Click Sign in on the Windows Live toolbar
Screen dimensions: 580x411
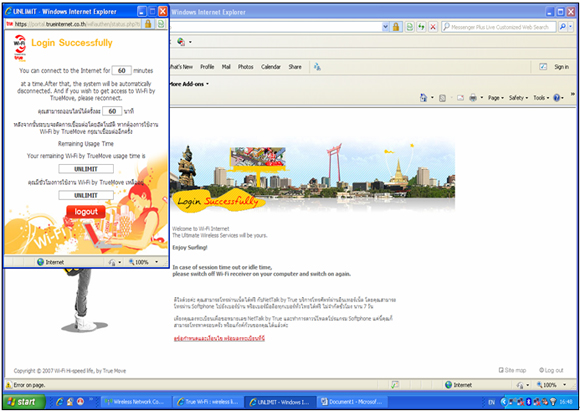tap(561, 67)
